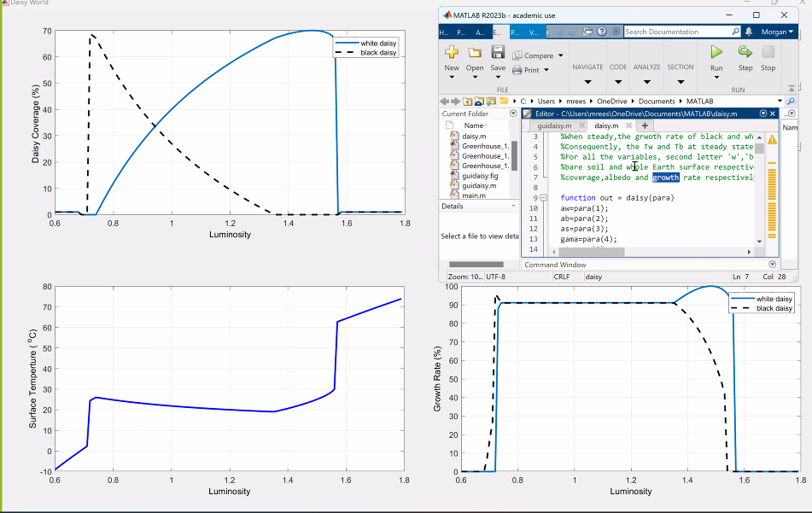Open the Run button dropdown arrow
This screenshot has height=513, width=812.
pos(716,77)
